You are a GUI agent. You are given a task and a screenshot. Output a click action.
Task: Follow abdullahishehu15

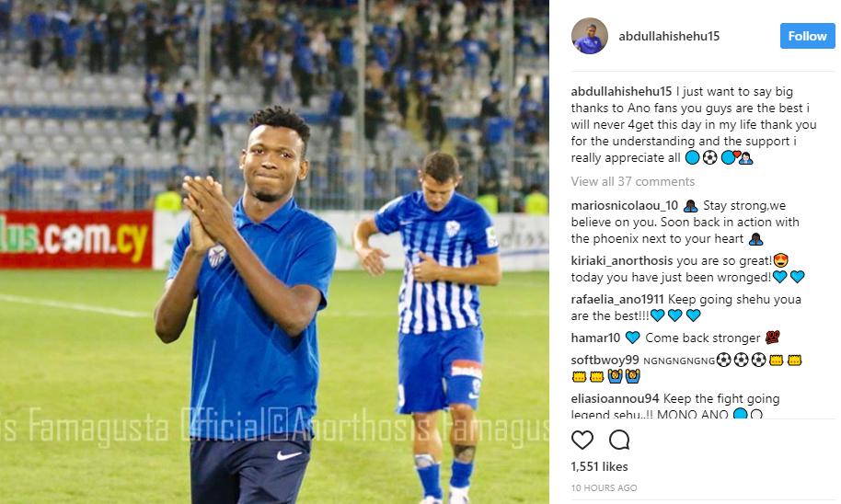807,36
